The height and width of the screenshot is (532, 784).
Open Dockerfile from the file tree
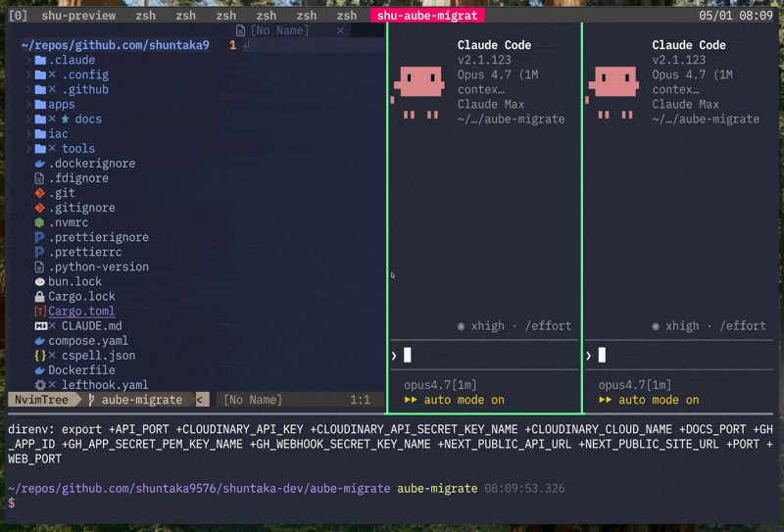coord(81,370)
